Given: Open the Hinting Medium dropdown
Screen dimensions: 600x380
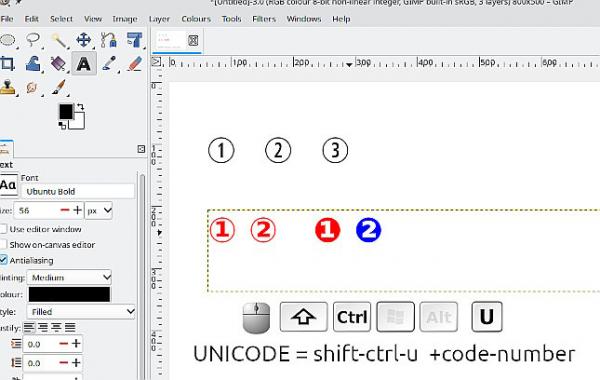Looking at the screenshot, I should coord(69,277).
